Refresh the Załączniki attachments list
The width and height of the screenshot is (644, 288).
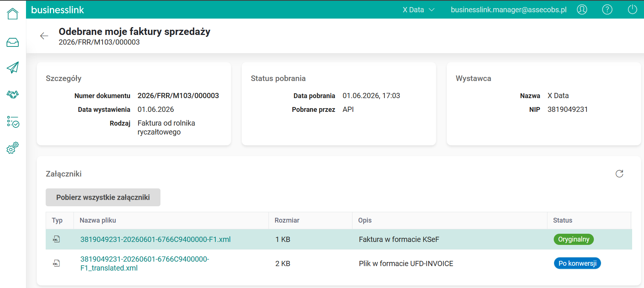click(x=619, y=174)
